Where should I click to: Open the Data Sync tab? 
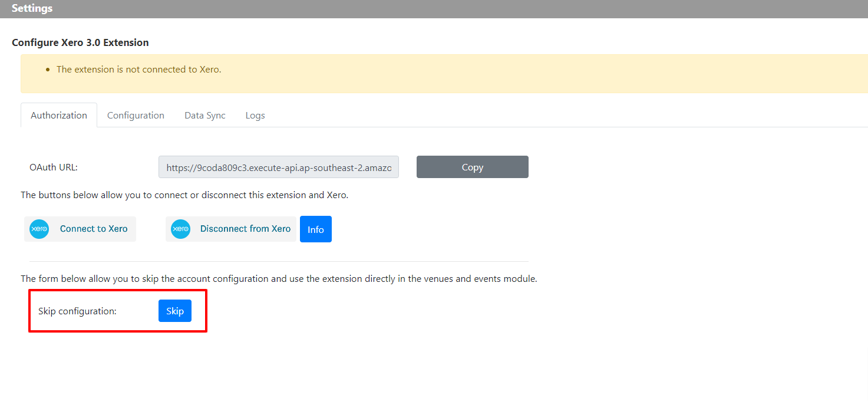click(205, 115)
